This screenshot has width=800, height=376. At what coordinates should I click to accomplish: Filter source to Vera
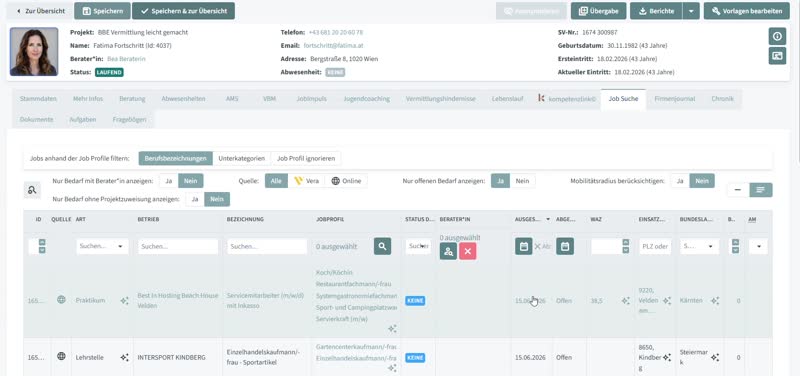coord(307,181)
